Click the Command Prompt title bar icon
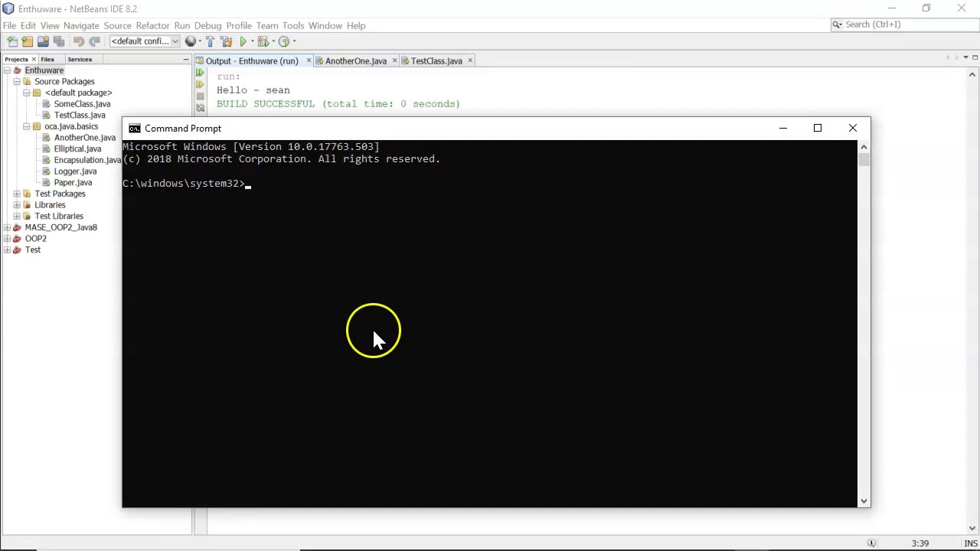The image size is (980, 551). [x=135, y=129]
